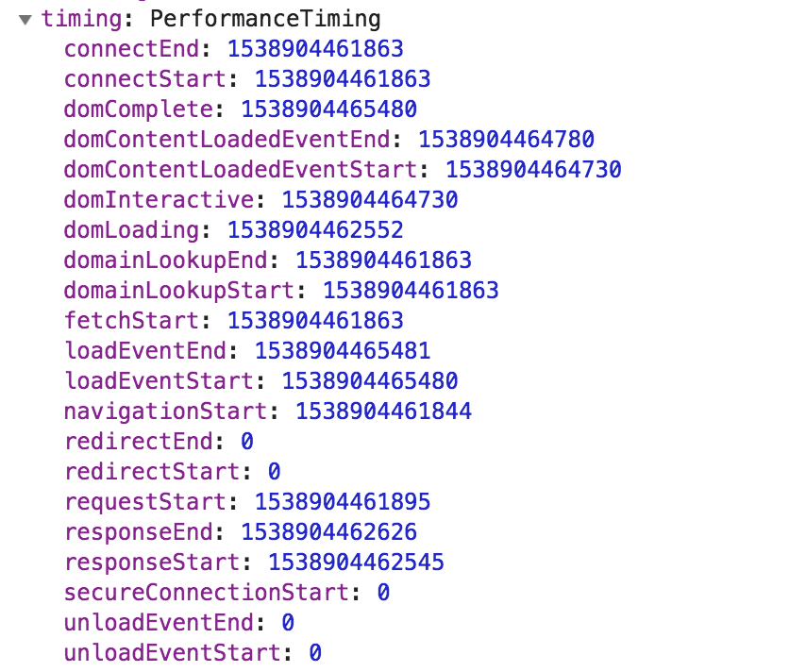The width and height of the screenshot is (806, 672).
Task: Click the domContentLoadedEventStart value
Action: pos(533,170)
